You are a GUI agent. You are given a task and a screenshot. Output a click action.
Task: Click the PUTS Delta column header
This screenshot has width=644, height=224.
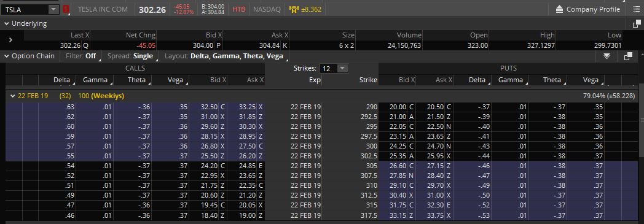[x=477, y=80]
